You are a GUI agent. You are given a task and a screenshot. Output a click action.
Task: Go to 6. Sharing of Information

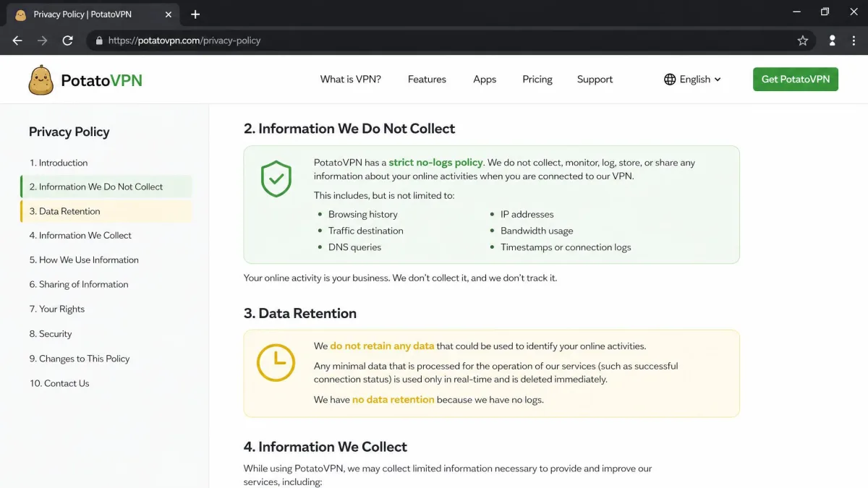[x=79, y=284]
